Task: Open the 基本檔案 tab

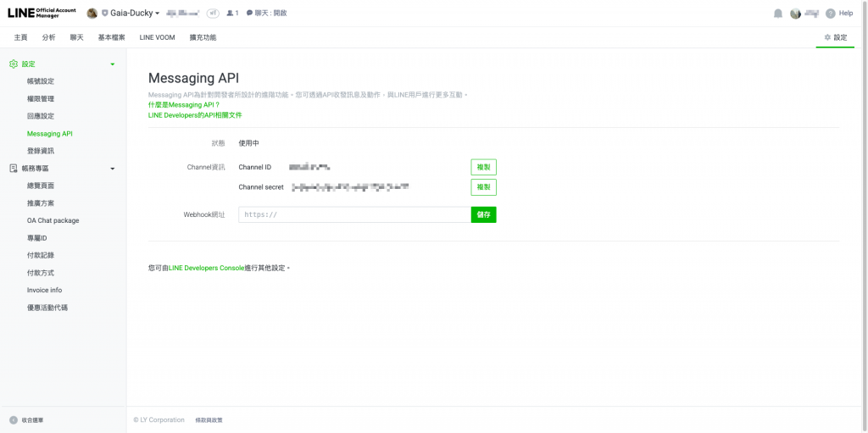Action: point(112,37)
